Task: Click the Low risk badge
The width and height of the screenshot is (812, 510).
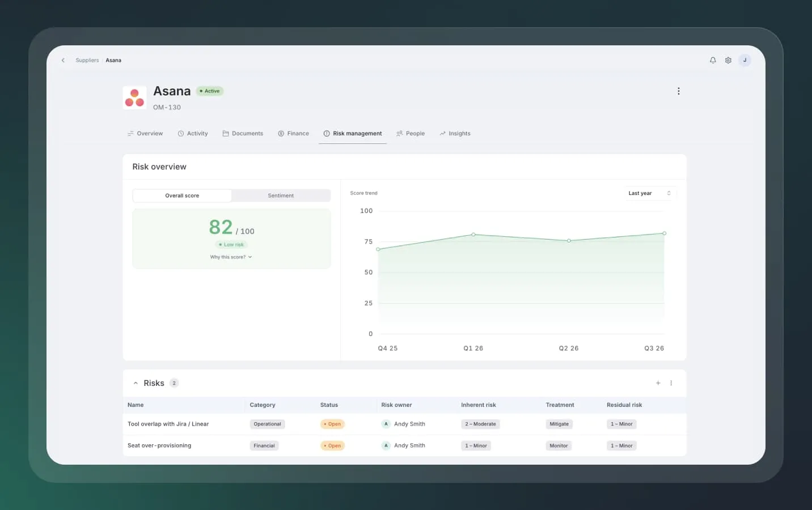Action: tap(231, 245)
